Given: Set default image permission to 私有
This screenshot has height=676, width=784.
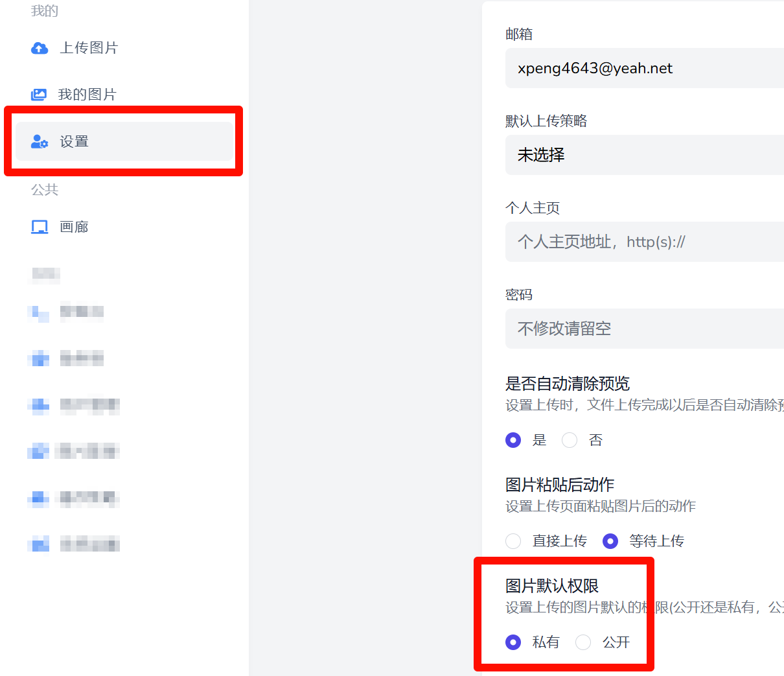Looking at the screenshot, I should click(x=513, y=642).
